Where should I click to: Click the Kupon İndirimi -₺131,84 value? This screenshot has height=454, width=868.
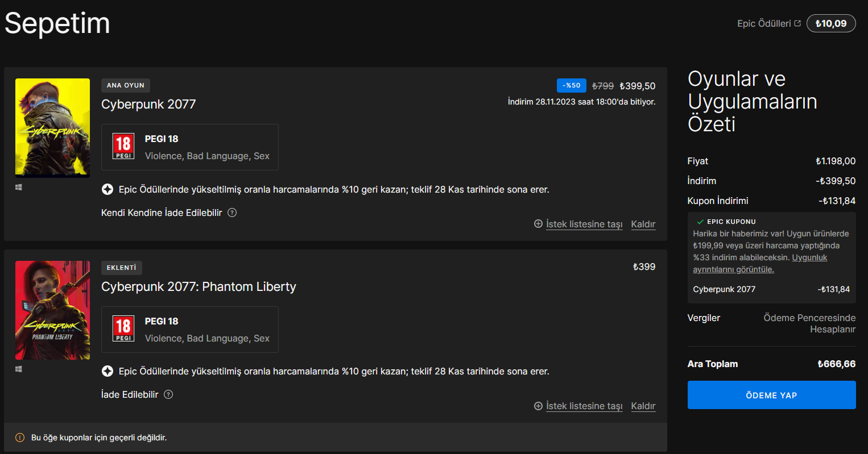[x=837, y=201]
